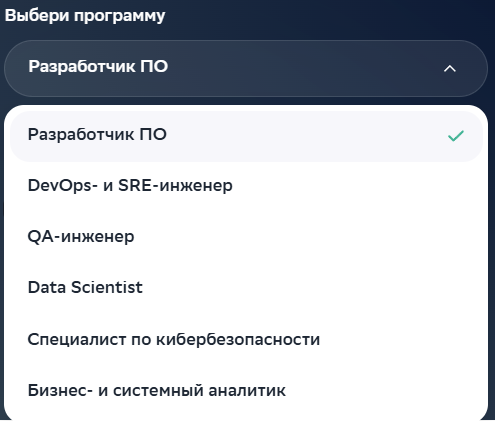The width and height of the screenshot is (495, 421).
Task: Choose Бизнес- и системный аналитик option
Action: pyautogui.click(x=246, y=390)
